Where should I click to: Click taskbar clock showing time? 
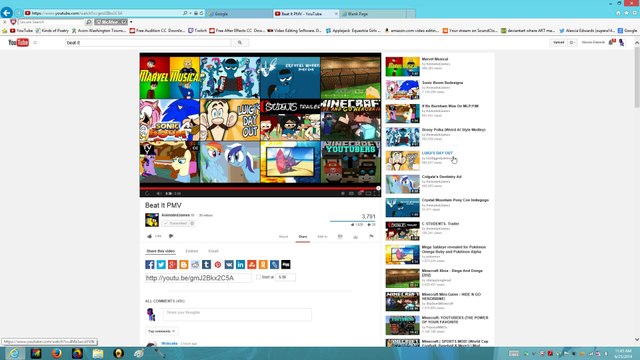pos(623,353)
